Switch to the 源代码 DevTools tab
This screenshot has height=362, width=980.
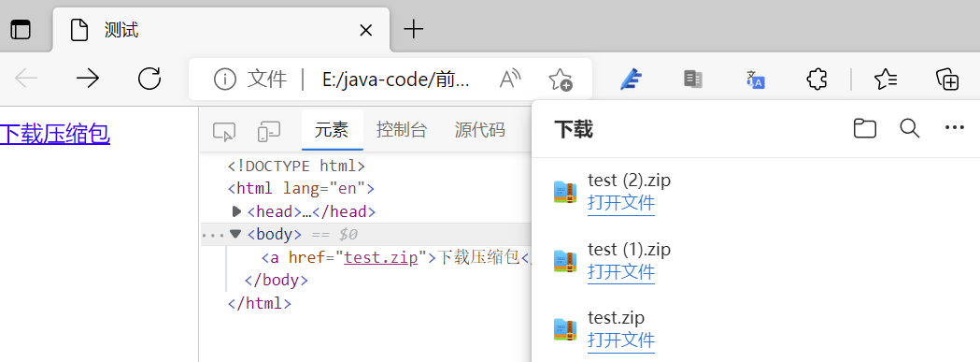click(480, 130)
